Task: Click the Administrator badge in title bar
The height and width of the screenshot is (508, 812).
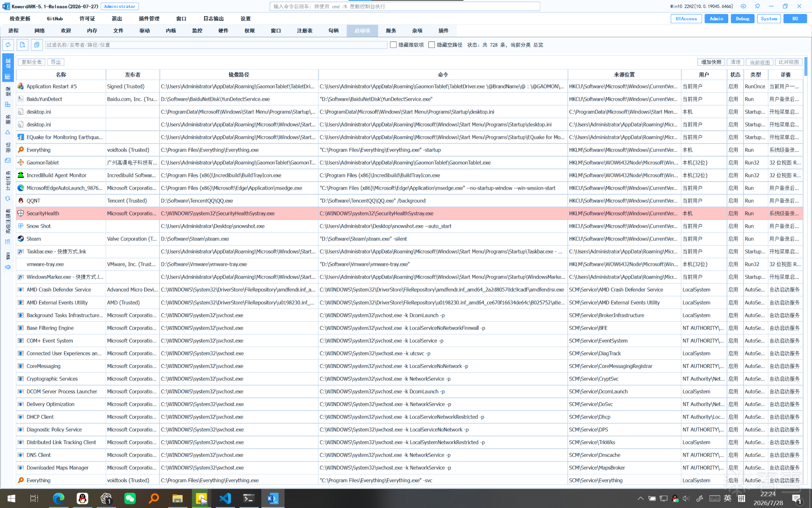Action: tap(120, 6)
